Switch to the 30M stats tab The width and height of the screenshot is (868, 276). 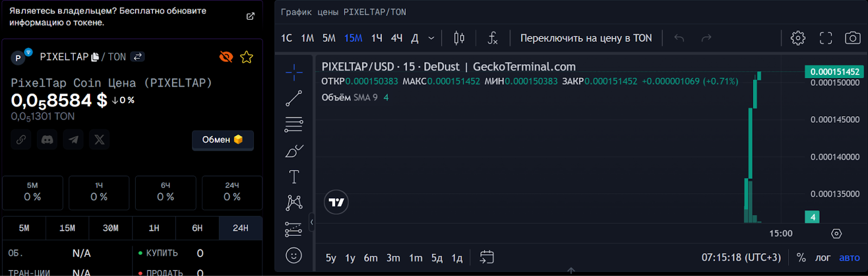(x=111, y=228)
